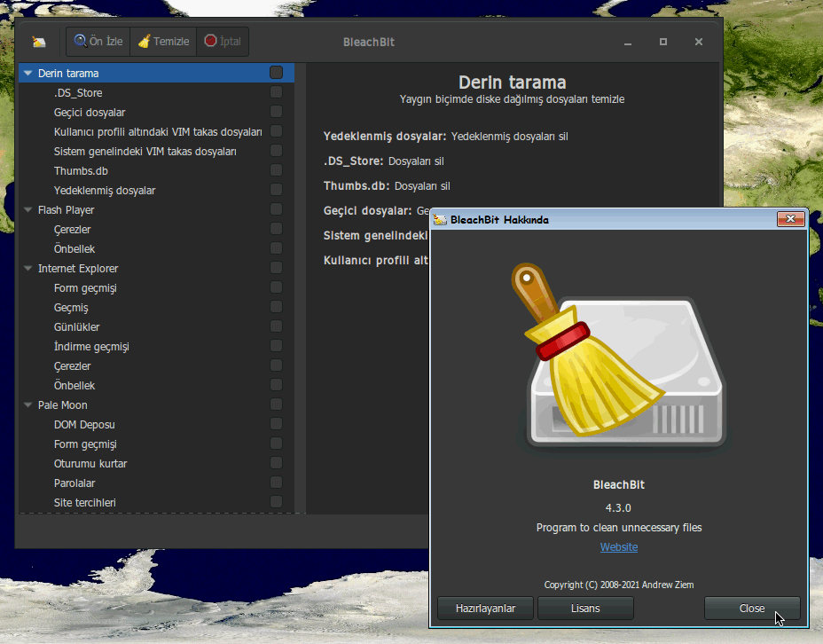Screen dimensions: 823x644
Task: Enable the Internet Explorer group checkbox
Action: tap(276, 268)
